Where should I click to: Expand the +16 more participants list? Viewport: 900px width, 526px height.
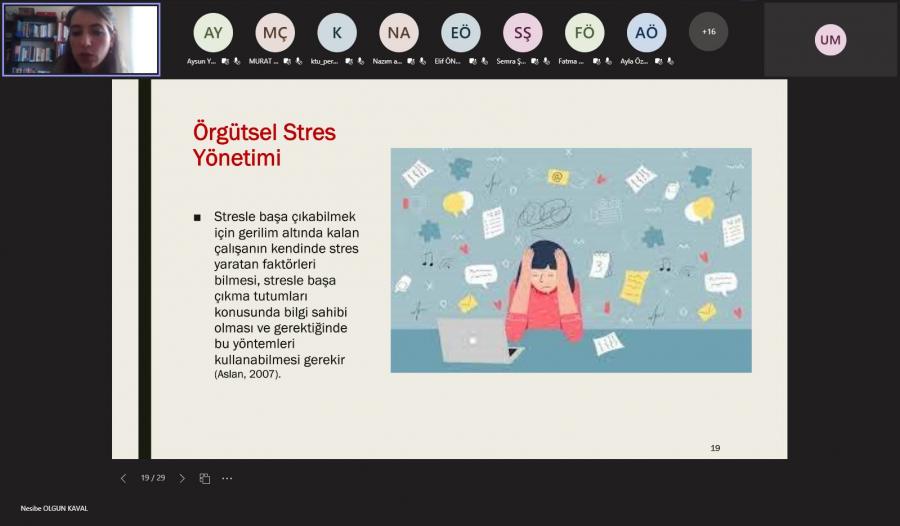708,32
